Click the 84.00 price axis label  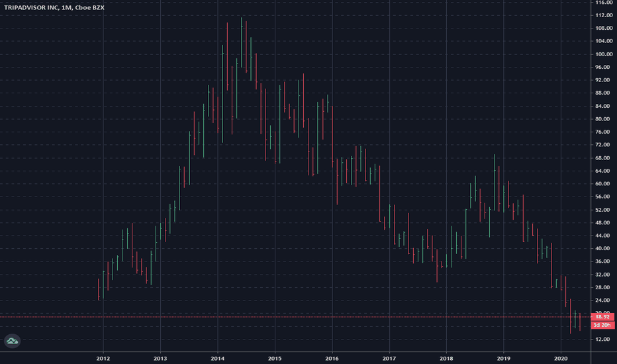604,106
